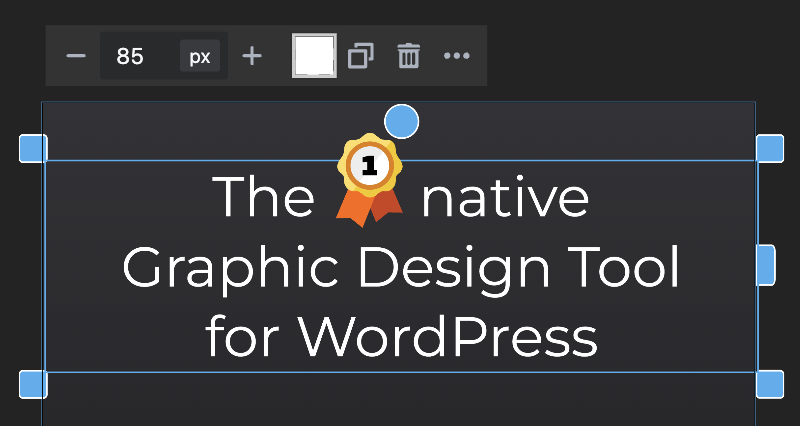
Task: Click the right-middle resize handle
Action: pyautogui.click(x=766, y=265)
